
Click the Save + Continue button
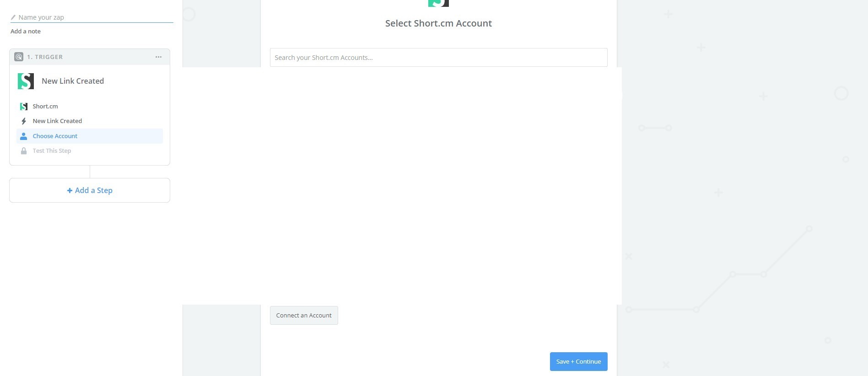coord(578,361)
